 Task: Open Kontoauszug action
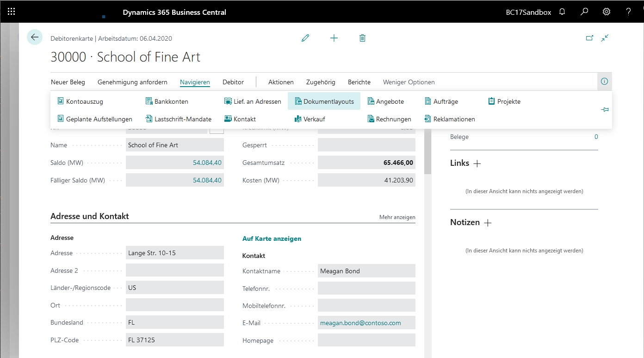point(80,101)
